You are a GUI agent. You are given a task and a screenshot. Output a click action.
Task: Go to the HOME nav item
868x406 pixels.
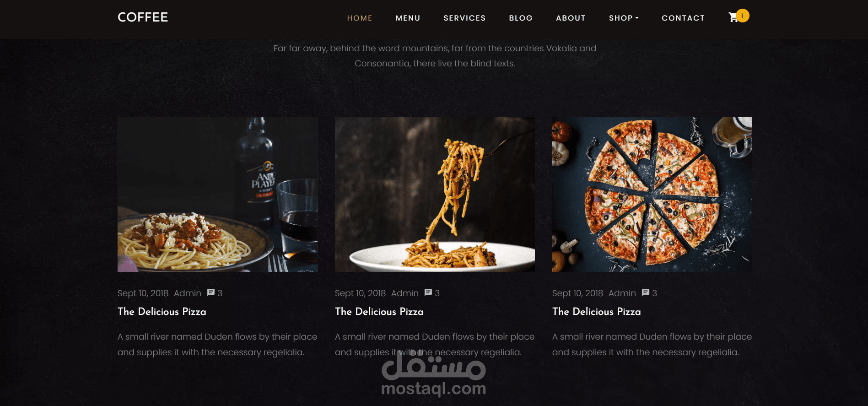tap(360, 18)
